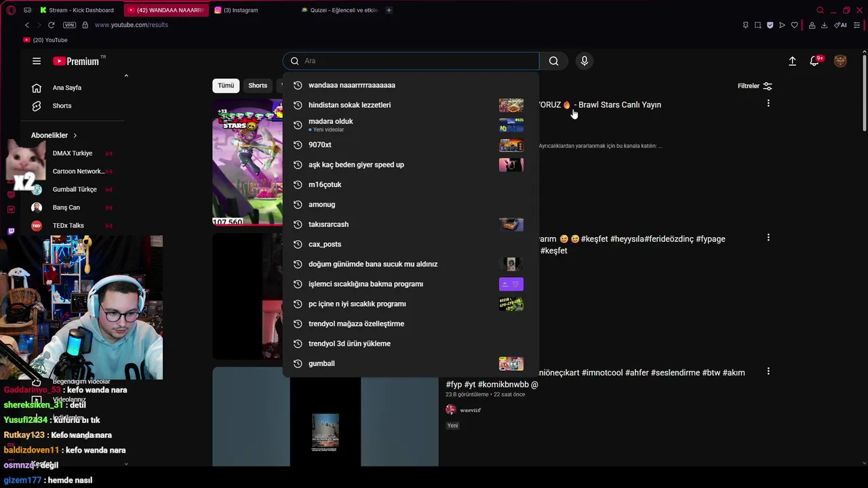Viewport: 868px width, 488px height.
Task: Open the Filtreler search filters button
Action: (x=755, y=86)
